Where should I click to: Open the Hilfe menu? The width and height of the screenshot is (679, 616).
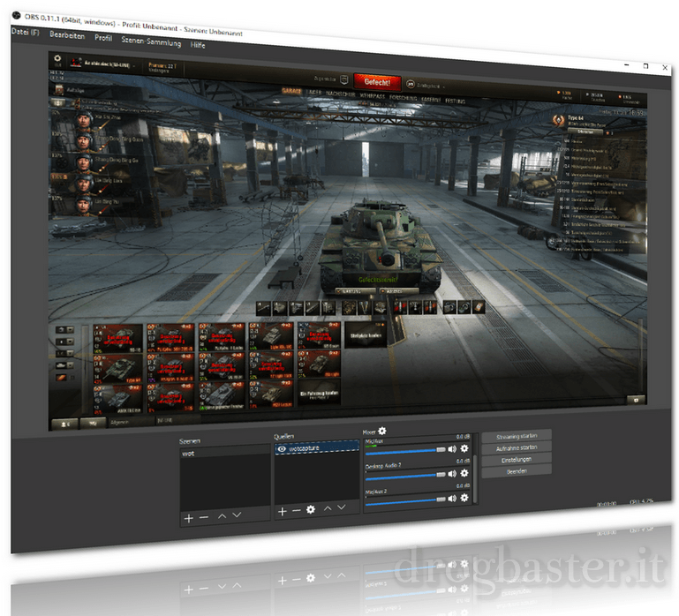pos(198,45)
